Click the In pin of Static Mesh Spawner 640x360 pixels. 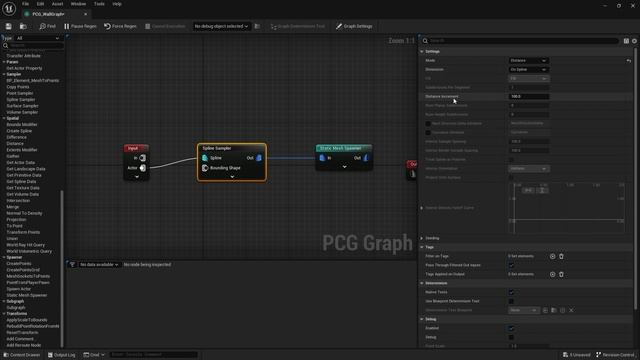tap(322, 158)
